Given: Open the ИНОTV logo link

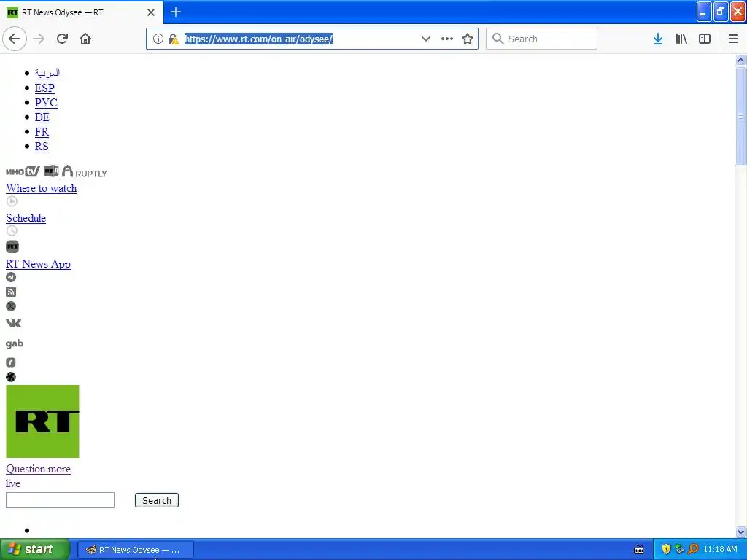Looking at the screenshot, I should point(23,171).
